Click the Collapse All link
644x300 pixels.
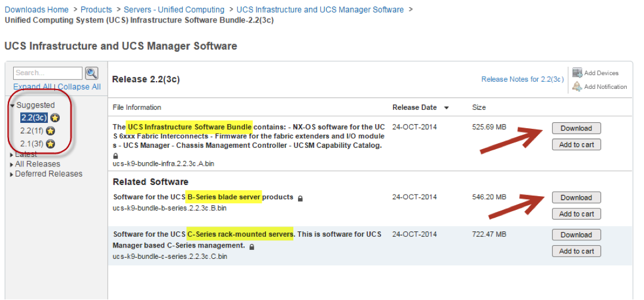click(x=79, y=87)
